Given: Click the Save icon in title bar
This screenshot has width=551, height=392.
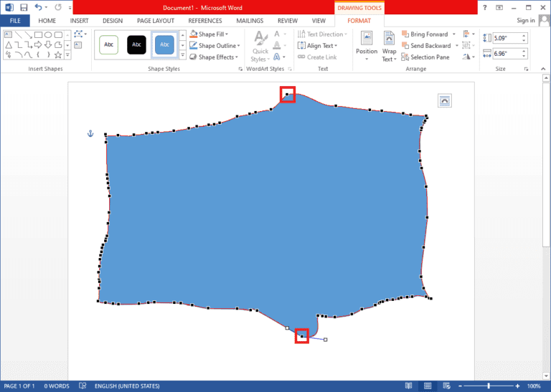Looking at the screenshot, I should coord(24,7).
